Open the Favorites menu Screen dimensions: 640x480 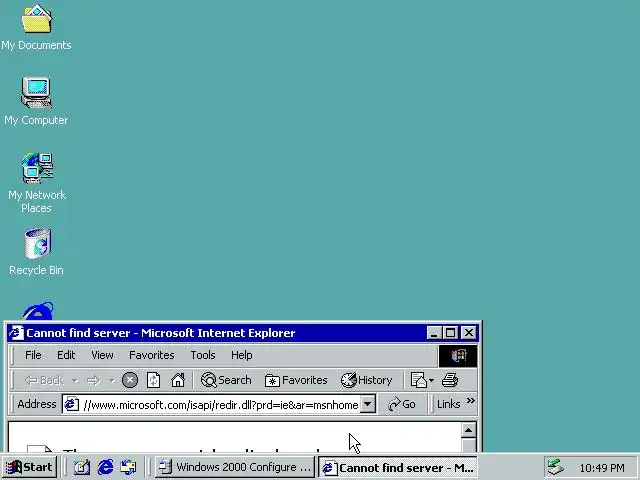coord(151,355)
